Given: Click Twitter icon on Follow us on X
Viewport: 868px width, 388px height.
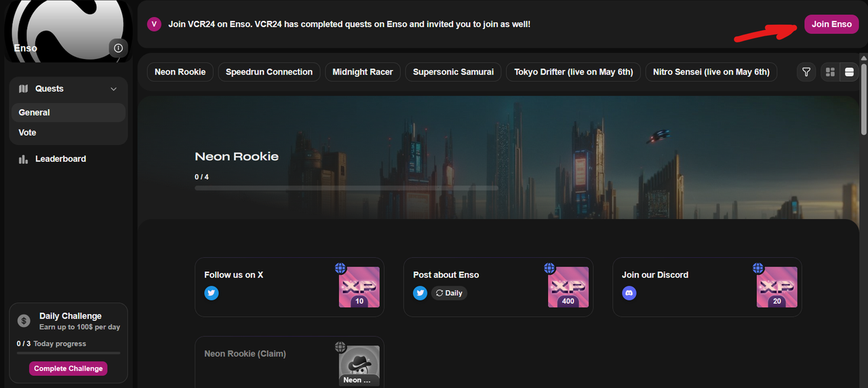Looking at the screenshot, I should coord(212,293).
